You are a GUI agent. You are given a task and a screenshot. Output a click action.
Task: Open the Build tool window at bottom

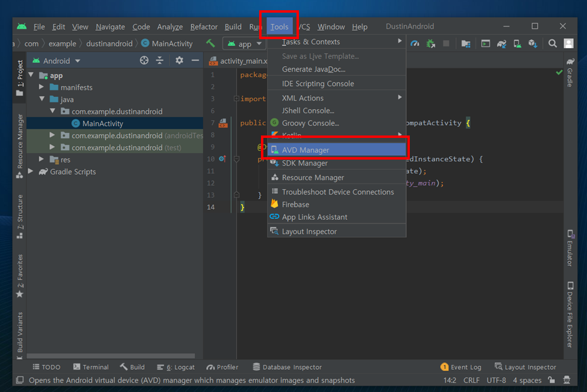[133, 367]
